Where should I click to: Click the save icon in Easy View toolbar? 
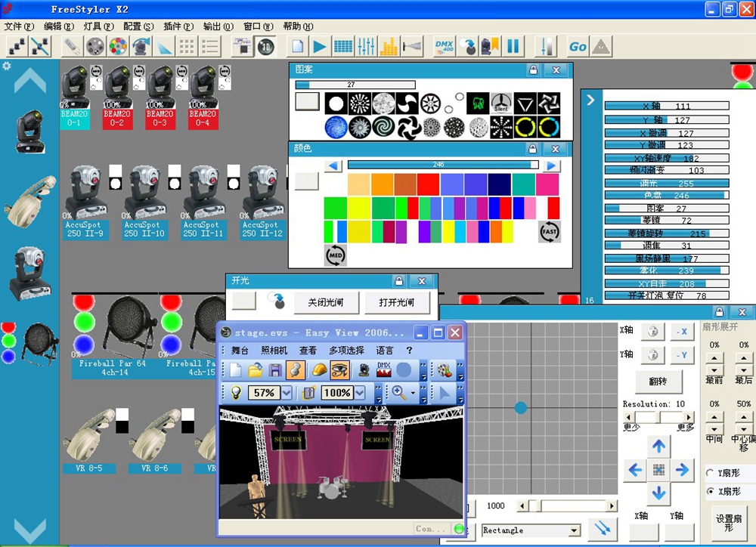pyautogui.click(x=275, y=370)
